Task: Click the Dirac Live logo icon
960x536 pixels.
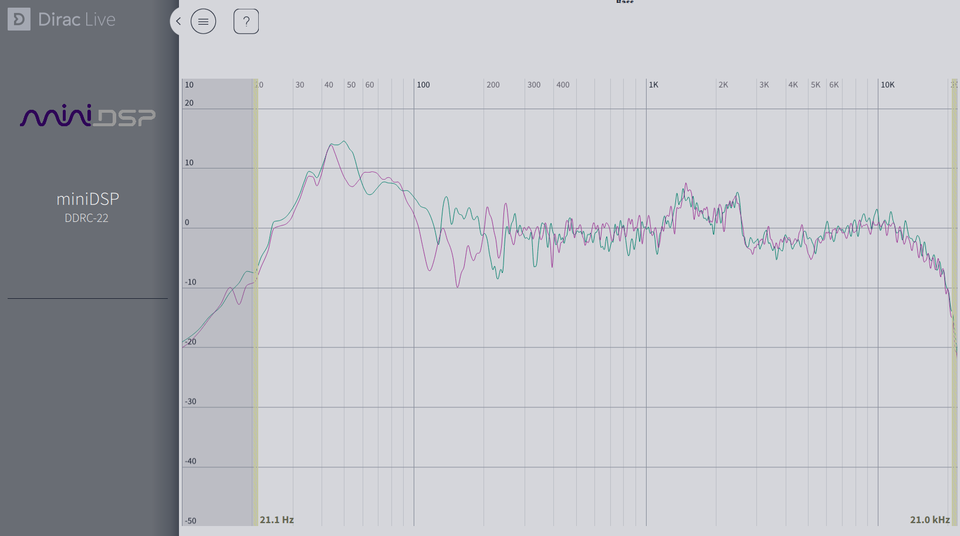Action: (19, 20)
